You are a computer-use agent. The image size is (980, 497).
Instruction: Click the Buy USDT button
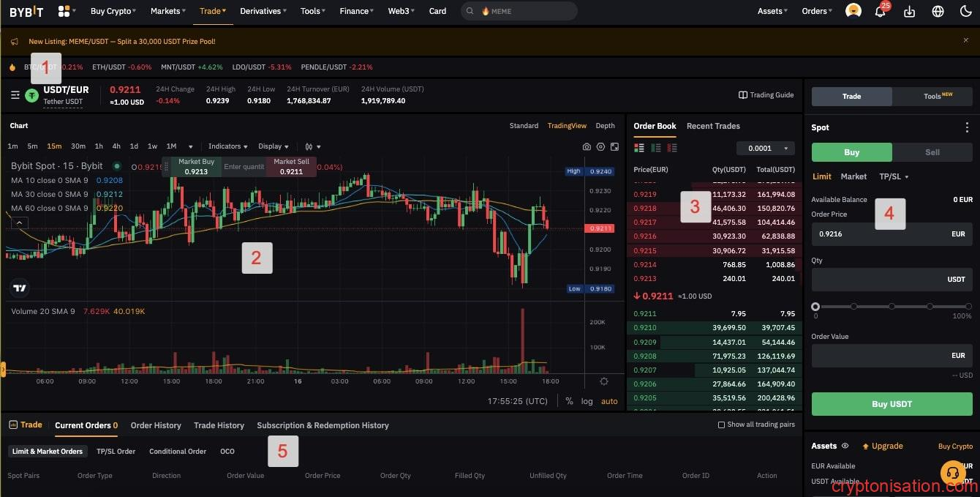pyautogui.click(x=892, y=403)
